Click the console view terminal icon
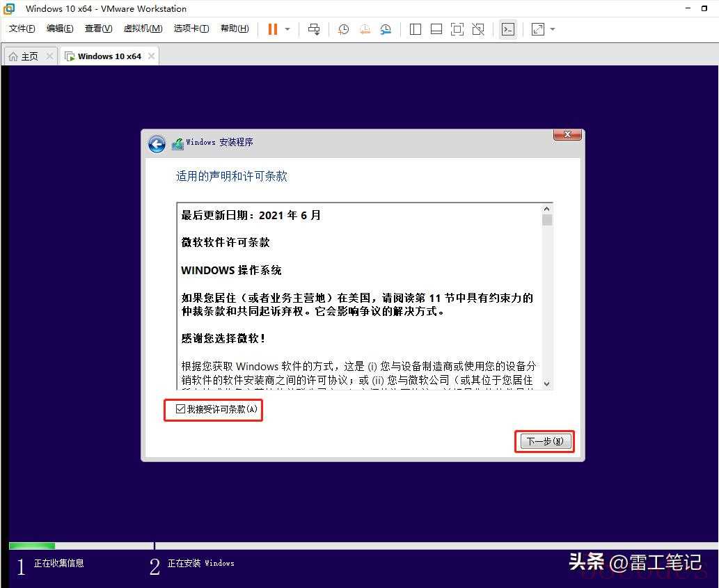 [508, 29]
